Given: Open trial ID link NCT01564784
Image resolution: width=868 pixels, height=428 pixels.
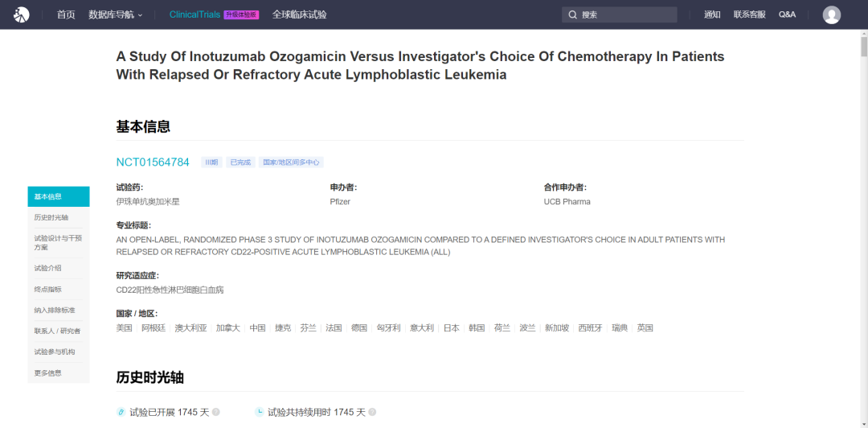Looking at the screenshot, I should click(x=153, y=163).
